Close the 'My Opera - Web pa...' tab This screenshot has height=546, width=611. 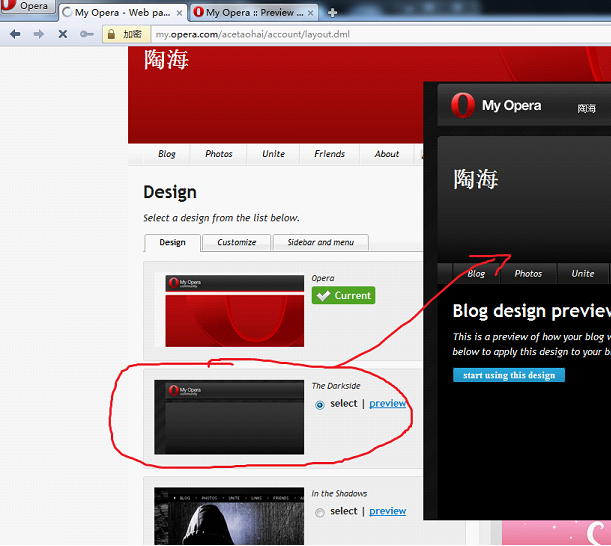click(179, 13)
